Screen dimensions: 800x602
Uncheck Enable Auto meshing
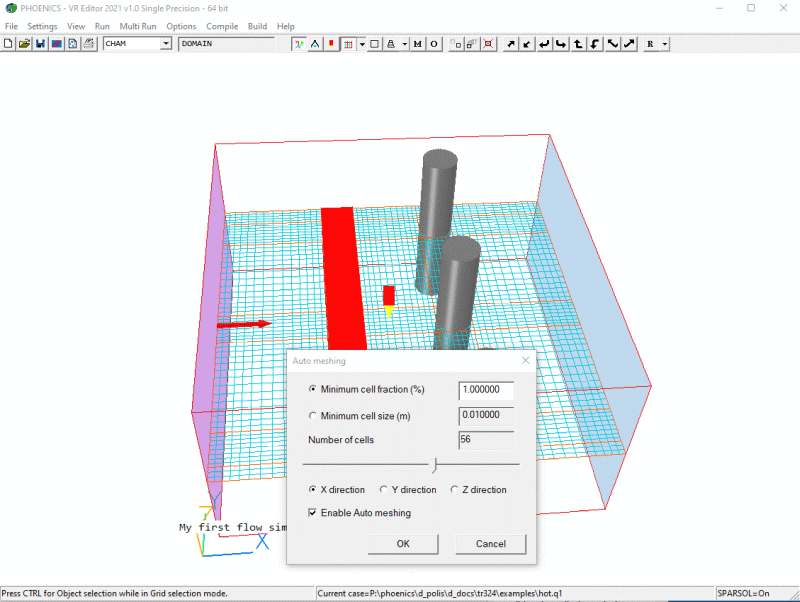pos(313,513)
